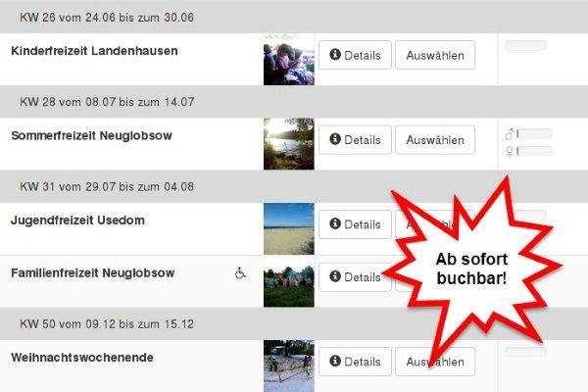Open Details for Jugendfreizeit Usedom
This screenshot has height=392, width=588.
pos(355,224)
